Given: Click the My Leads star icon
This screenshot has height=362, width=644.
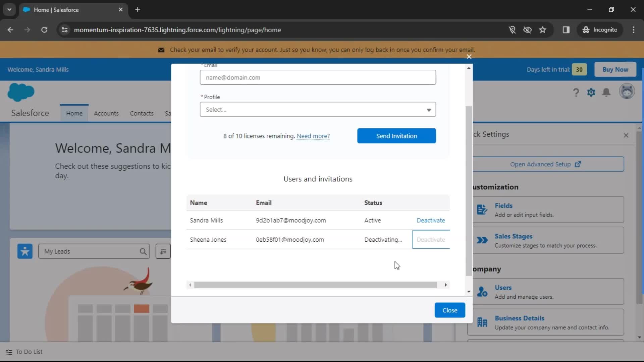Looking at the screenshot, I should click(25, 251).
